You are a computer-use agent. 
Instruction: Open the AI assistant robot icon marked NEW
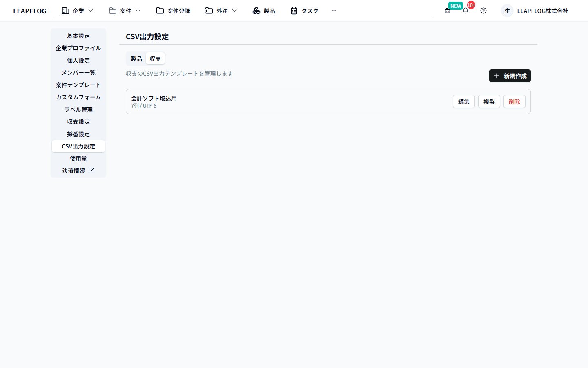coord(448,11)
